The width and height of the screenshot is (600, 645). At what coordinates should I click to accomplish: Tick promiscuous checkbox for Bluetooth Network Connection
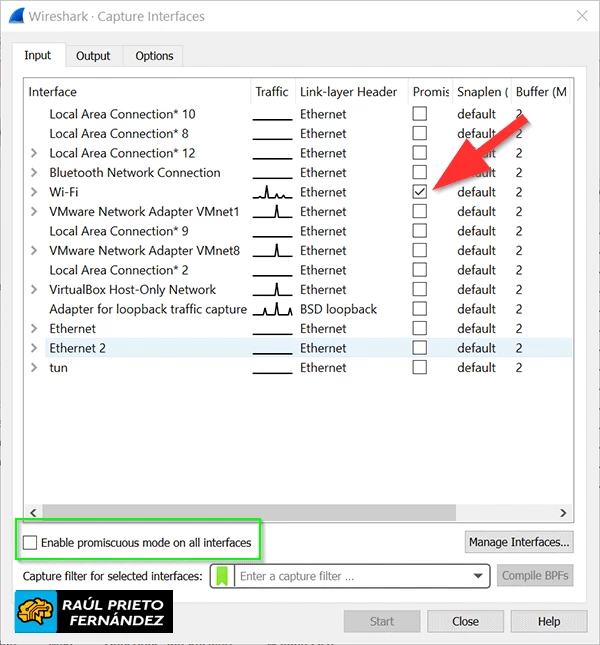[x=420, y=172]
